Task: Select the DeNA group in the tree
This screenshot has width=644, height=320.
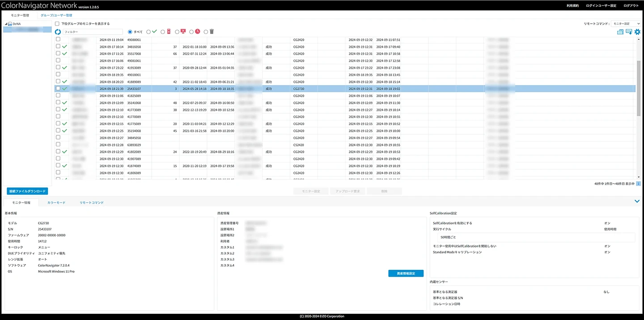Action: coord(16,23)
